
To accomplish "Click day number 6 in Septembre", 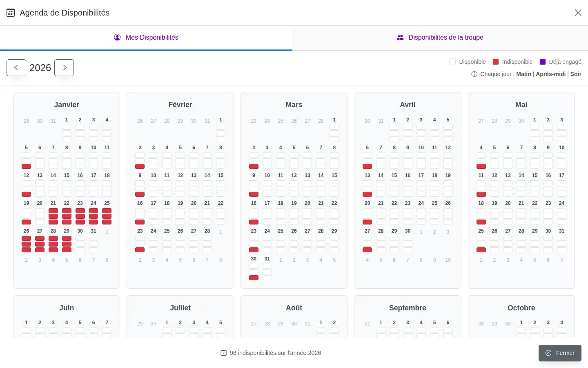I will (x=448, y=323).
